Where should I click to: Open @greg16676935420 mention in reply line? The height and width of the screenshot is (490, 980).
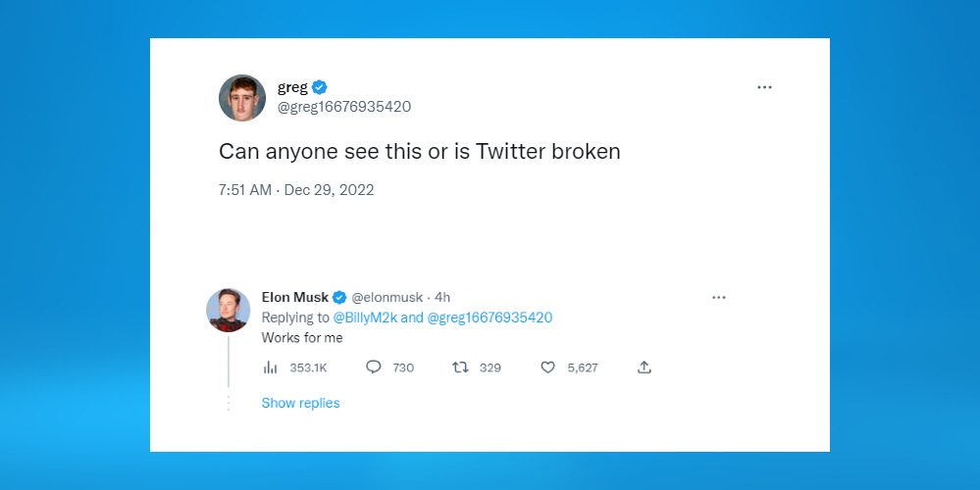click(490, 318)
